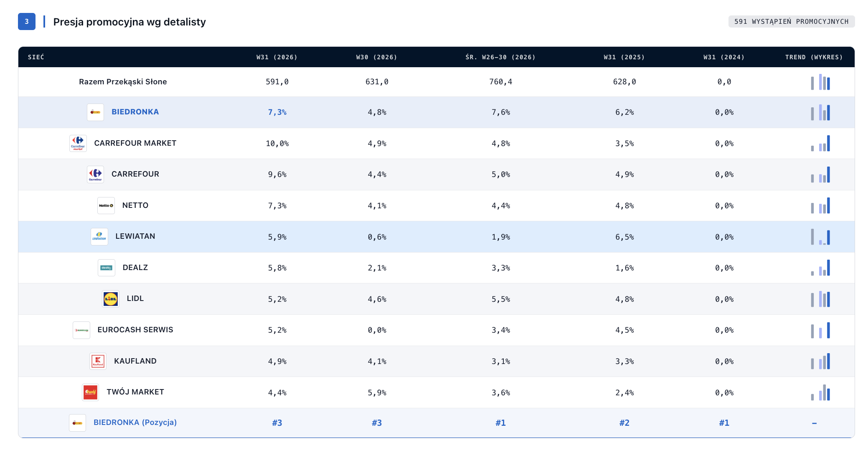Screen dimensions: 868x450
Task: Click Dealz's 1,6% value in W31 (2025)
Action: 624,268
